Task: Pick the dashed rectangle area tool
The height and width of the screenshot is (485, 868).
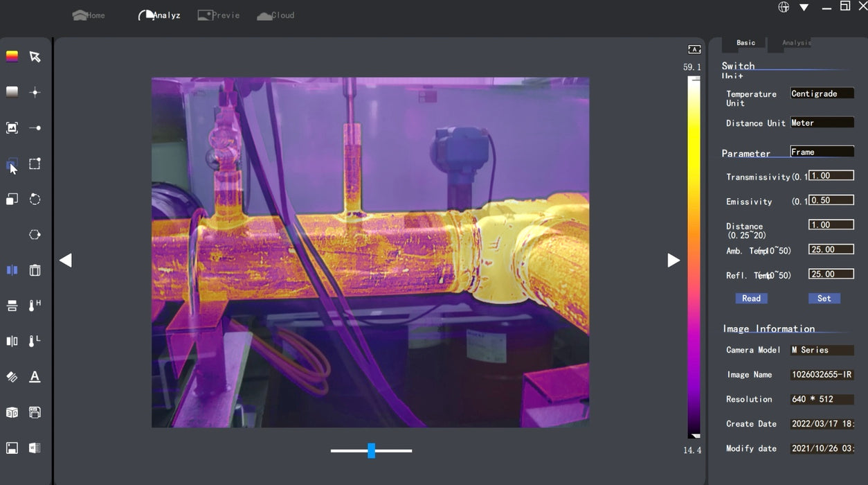Action: click(x=35, y=164)
